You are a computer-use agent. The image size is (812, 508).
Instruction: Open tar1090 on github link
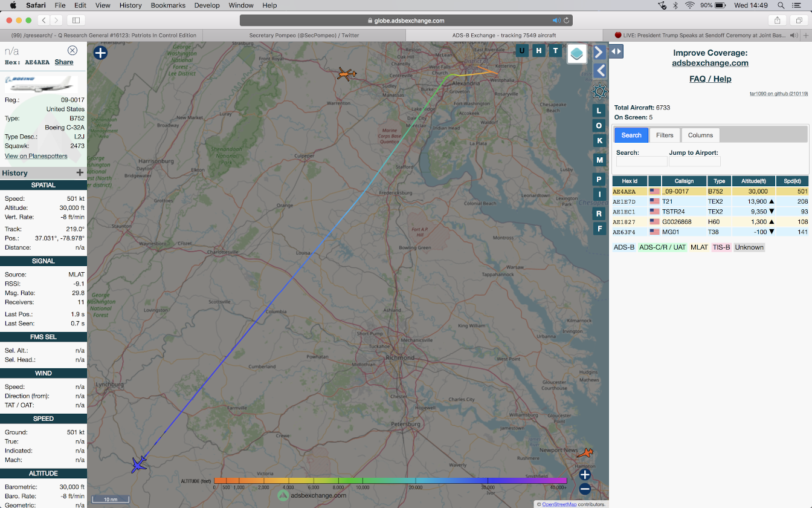point(778,94)
